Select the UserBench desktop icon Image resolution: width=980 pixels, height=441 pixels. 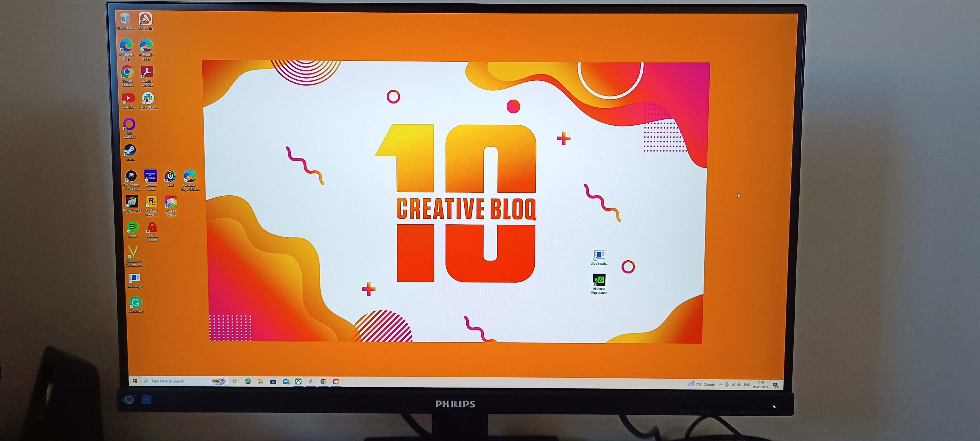599,258
